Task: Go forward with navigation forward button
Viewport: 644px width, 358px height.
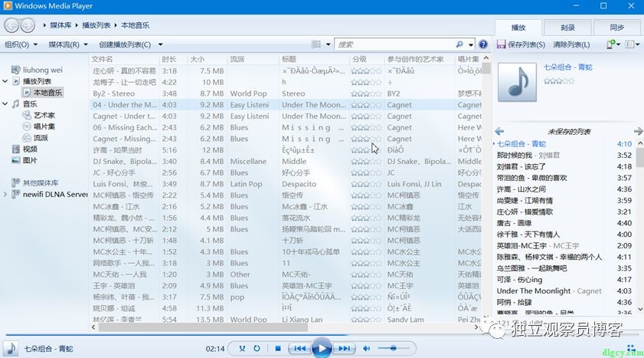Action: (28, 25)
